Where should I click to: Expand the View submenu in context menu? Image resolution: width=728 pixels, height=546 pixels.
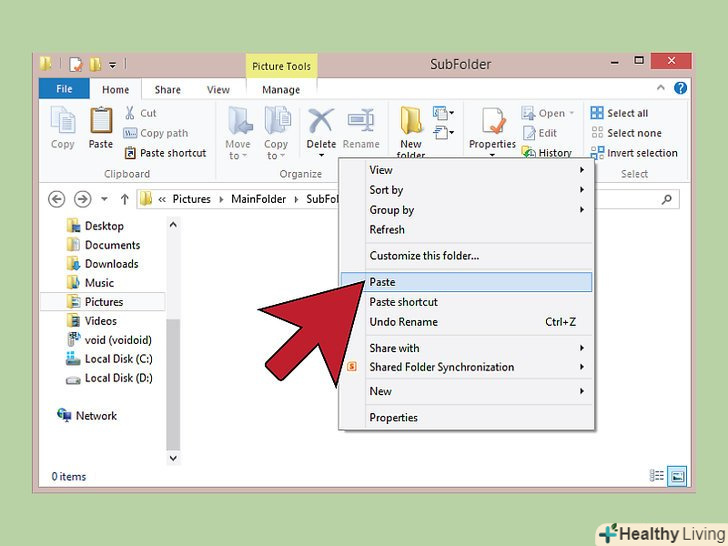pos(468,170)
